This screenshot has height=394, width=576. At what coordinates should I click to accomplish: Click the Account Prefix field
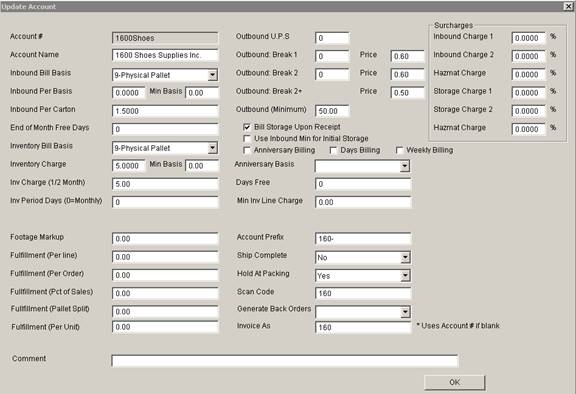[x=363, y=239]
